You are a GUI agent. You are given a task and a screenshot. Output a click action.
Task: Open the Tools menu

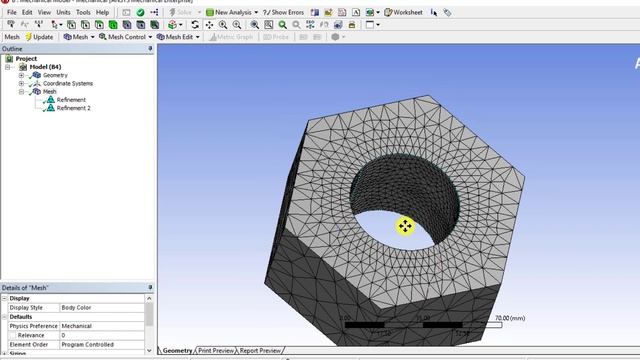(x=83, y=12)
